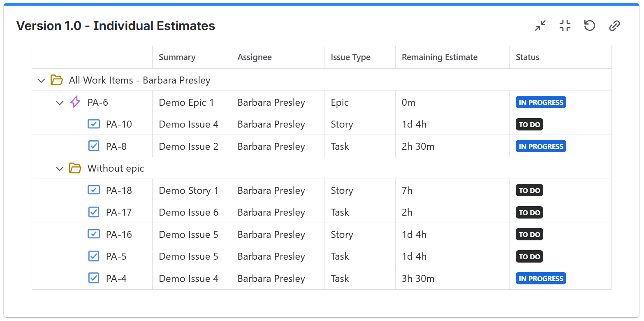This screenshot has width=644, height=321.
Task: Click the TO DO status badge for PA-17
Action: (529, 213)
